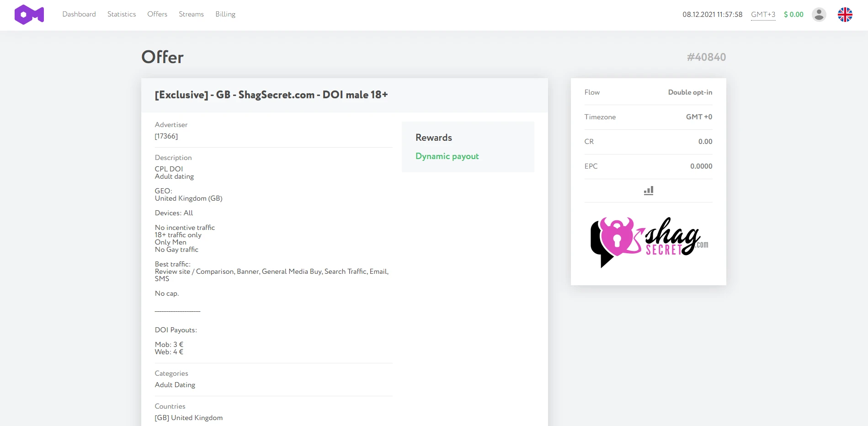The height and width of the screenshot is (426, 868).
Task: Click the 'Offer' page heading
Action: click(x=162, y=57)
